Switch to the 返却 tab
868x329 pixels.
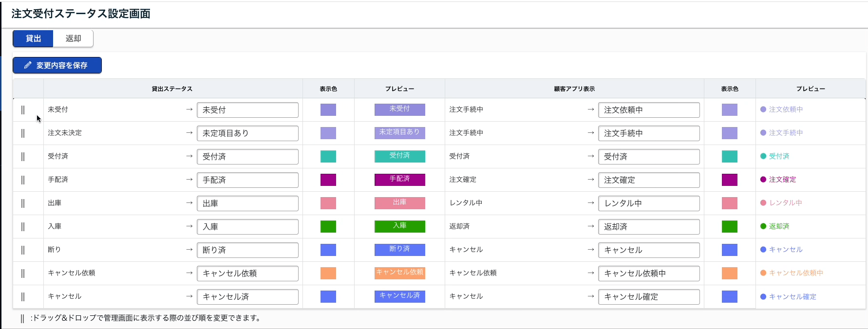coord(73,38)
